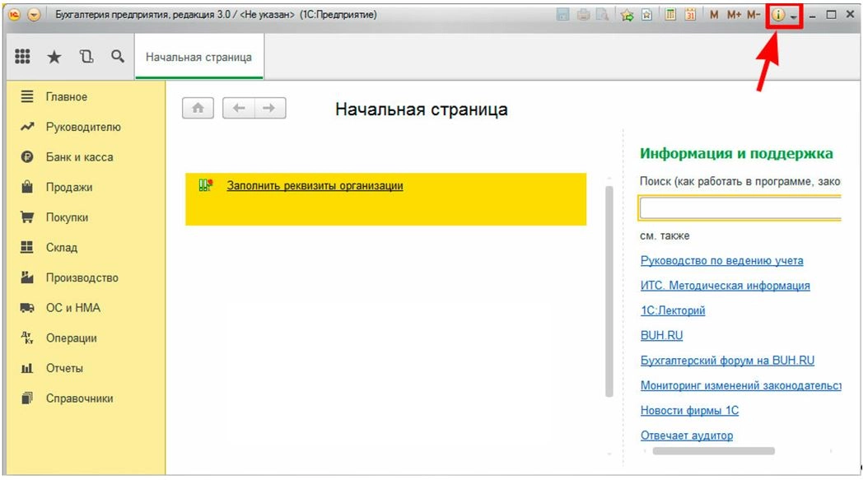Click the greyed-out Print icon

(583, 16)
